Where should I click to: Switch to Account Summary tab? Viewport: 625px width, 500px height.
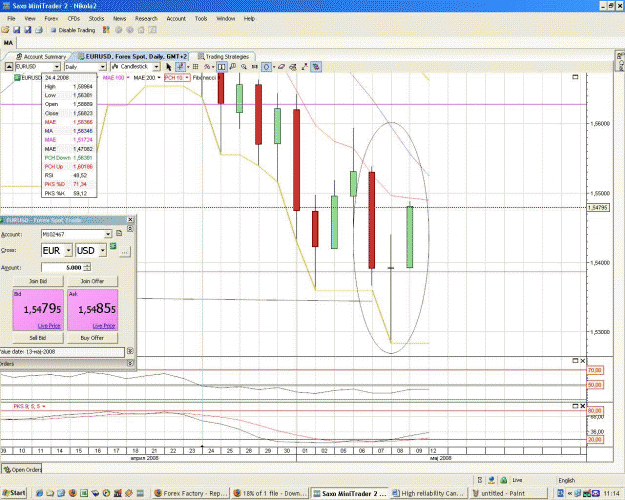(x=41, y=57)
